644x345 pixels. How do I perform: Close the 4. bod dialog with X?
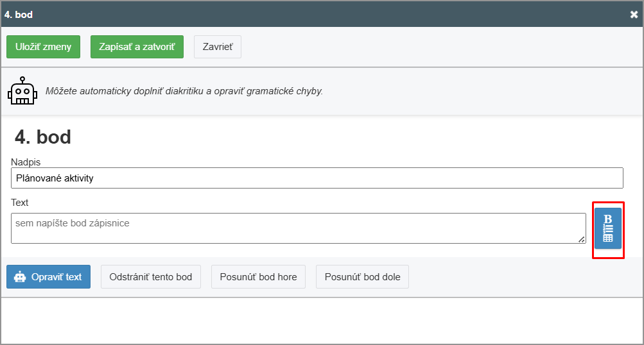[634, 14]
